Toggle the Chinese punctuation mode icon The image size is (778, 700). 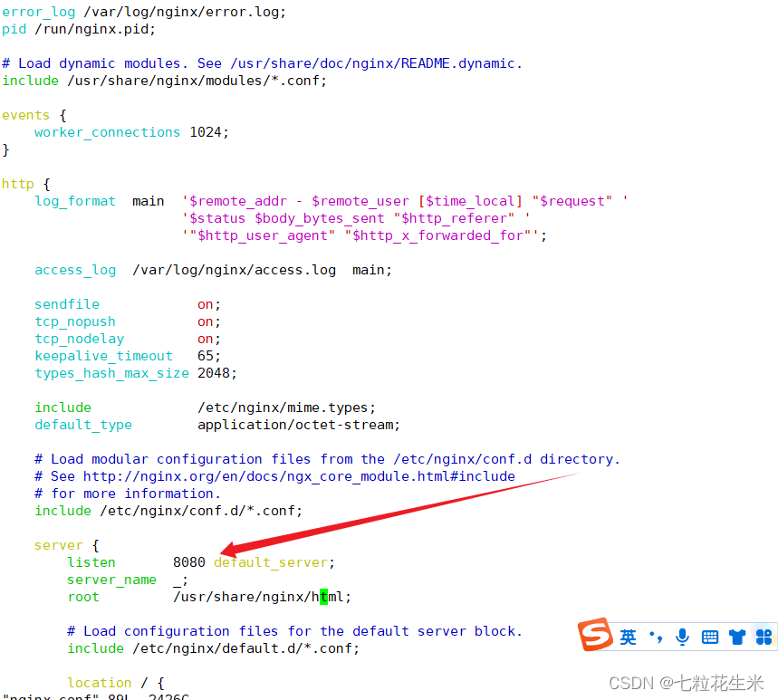click(x=655, y=637)
